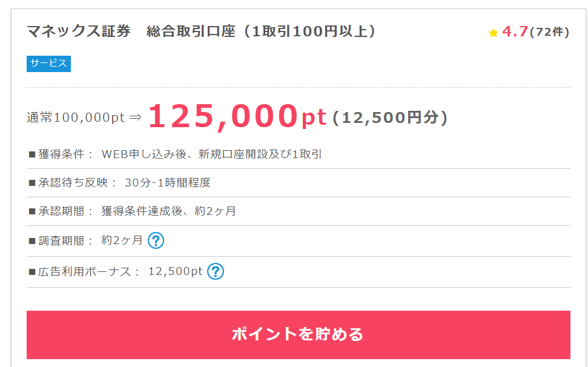Click the arrow symbol before 125,000pt
This screenshot has height=367, width=588.
click(136, 117)
